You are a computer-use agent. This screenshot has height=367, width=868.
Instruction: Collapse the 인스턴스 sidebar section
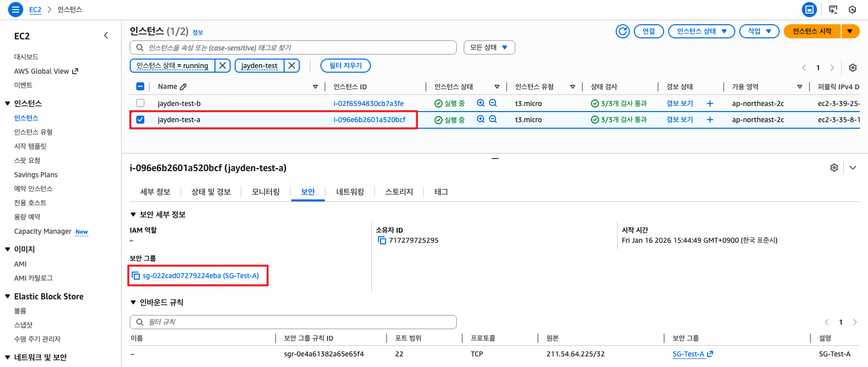[8, 103]
